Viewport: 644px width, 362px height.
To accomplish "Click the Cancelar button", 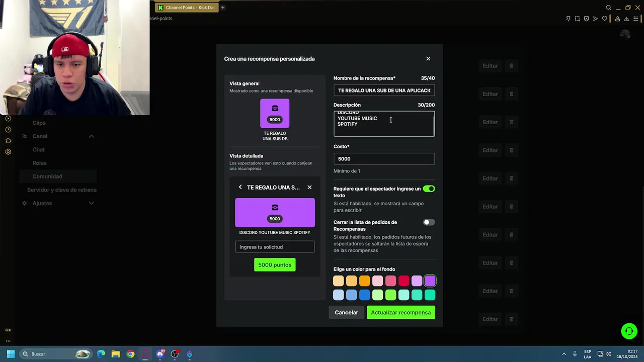I will [347, 312].
